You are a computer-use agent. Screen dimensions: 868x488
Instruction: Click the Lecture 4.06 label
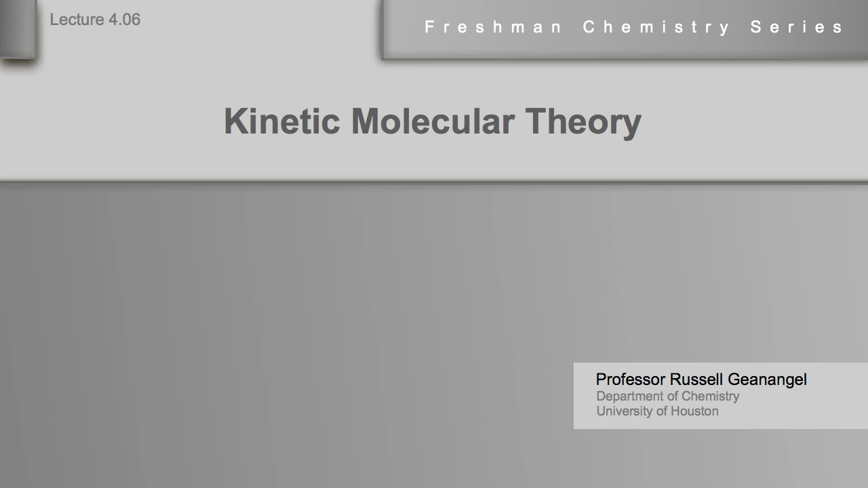click(95, 20)
